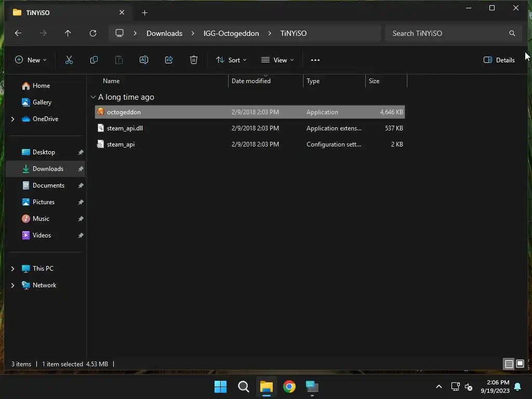The height and width of the screenshot is (399, 532).
Task: Select the octogeddon application file
Action: 250,112
